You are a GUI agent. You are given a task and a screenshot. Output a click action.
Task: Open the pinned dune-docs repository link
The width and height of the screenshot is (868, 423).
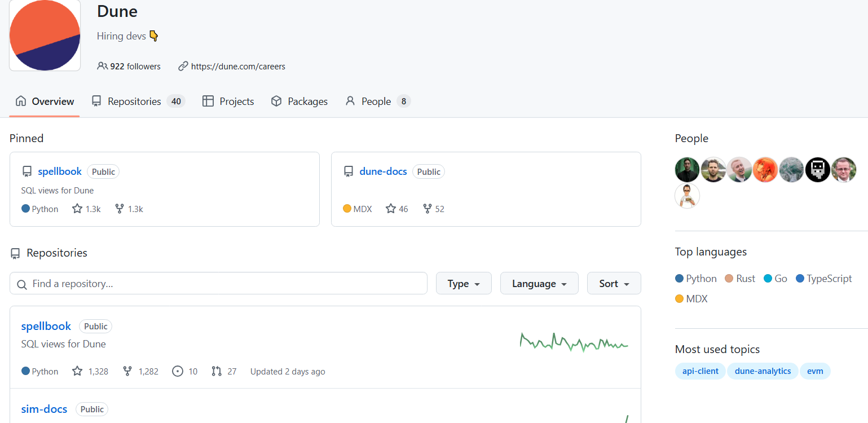point(383,171)
